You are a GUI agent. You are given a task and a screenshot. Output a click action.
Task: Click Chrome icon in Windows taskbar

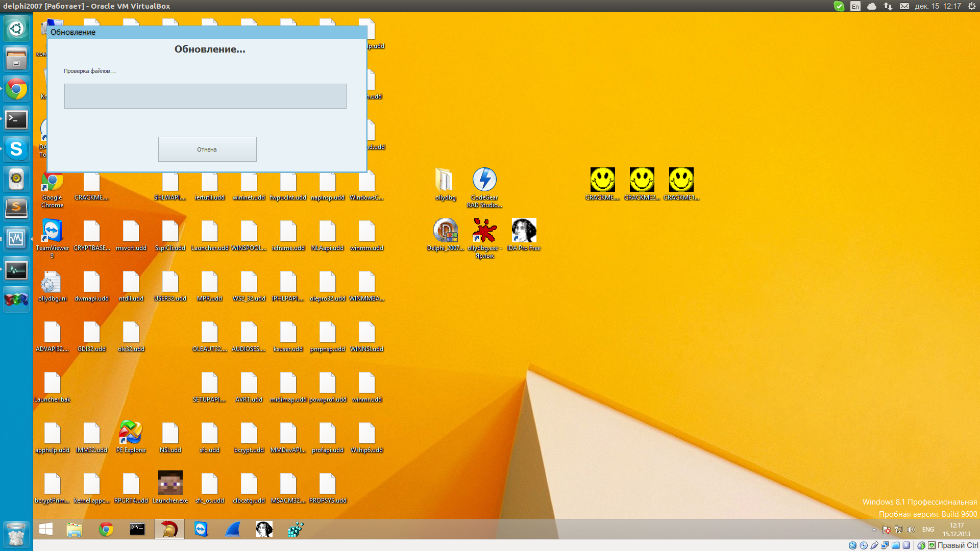pyautogui.click(x=106, y=529)
